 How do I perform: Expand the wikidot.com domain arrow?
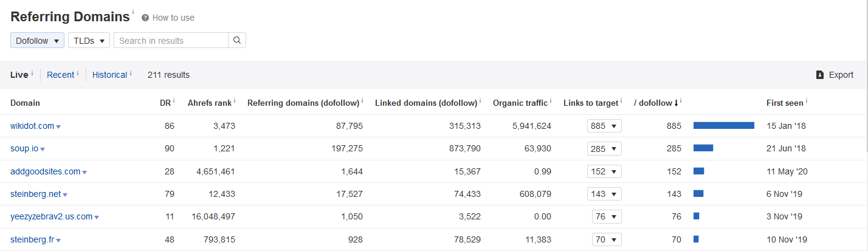pos(59,127)
